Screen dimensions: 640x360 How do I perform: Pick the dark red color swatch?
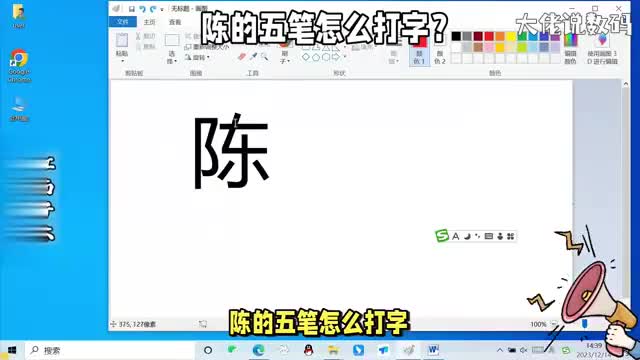point(478,36)
